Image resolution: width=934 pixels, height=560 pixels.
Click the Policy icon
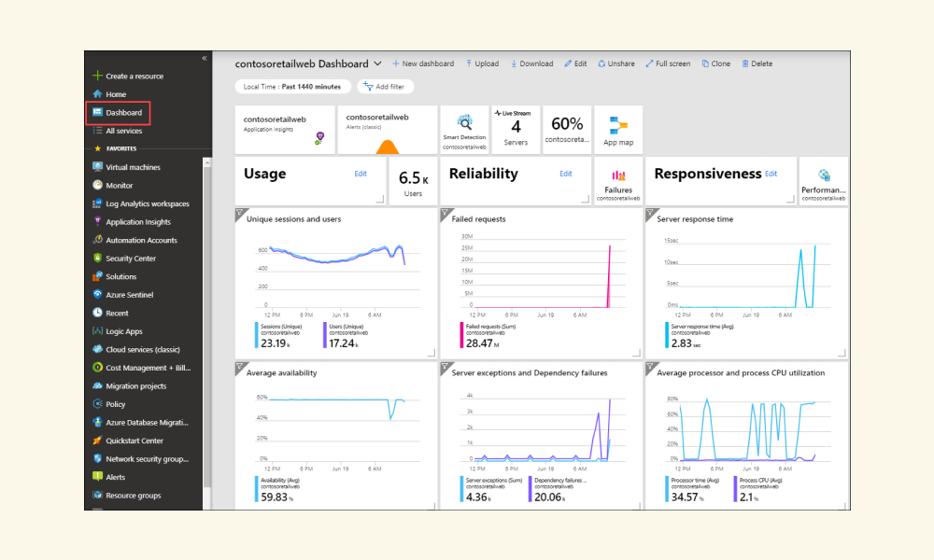tap(98, 404)
